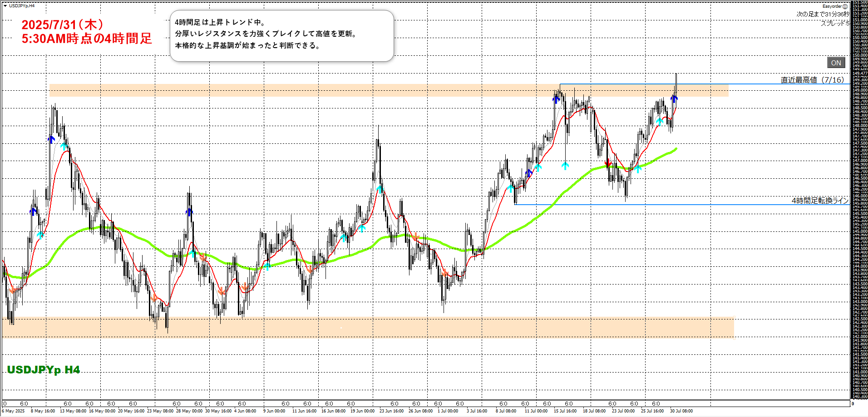Click the time axis label 11 Jun 16:00
The width and height of the screenshot is (868, 417).
click(x=304, y=411)
